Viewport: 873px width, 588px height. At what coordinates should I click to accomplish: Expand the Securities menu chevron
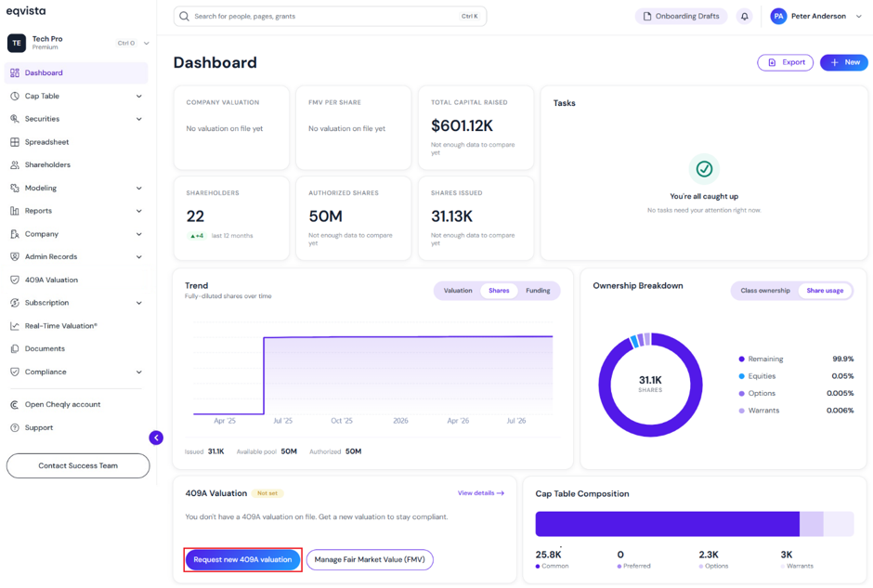click(138, 119)
